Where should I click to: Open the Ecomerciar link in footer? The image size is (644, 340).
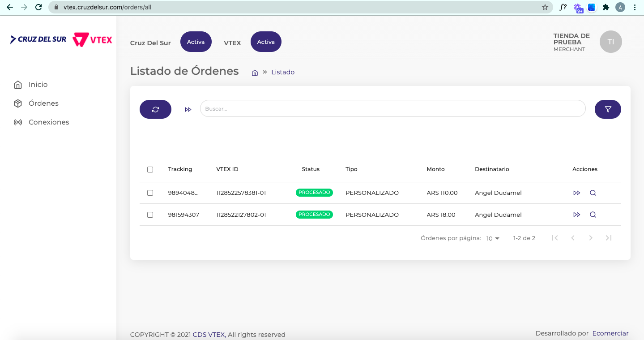(x=610, y=333)
